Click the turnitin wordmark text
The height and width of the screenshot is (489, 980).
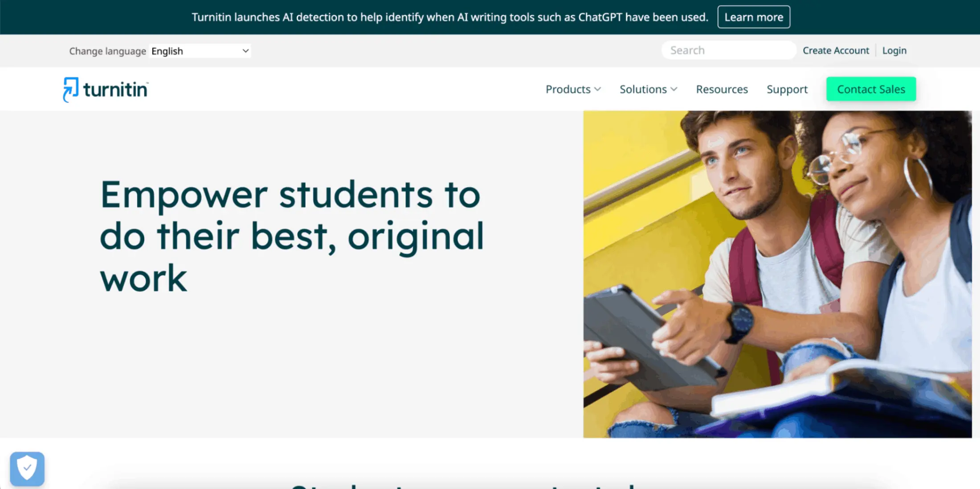coord(116,90)
